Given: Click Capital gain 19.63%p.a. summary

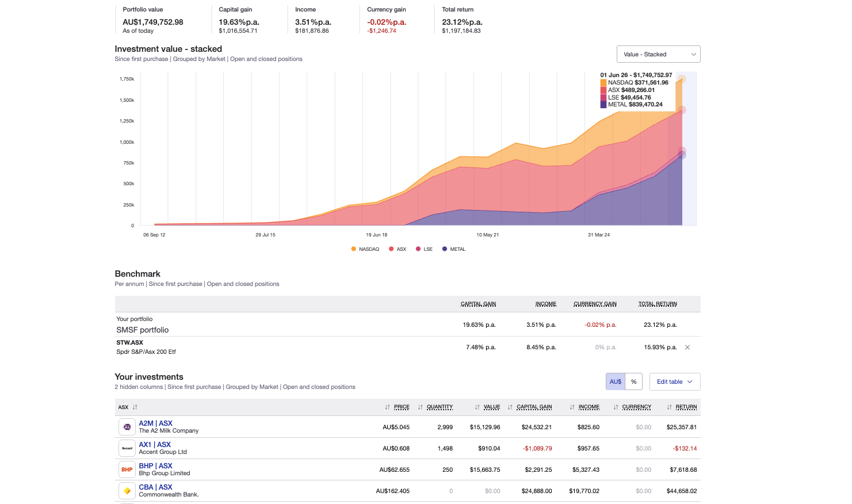Looking at the screenshot, I should 239,22.
